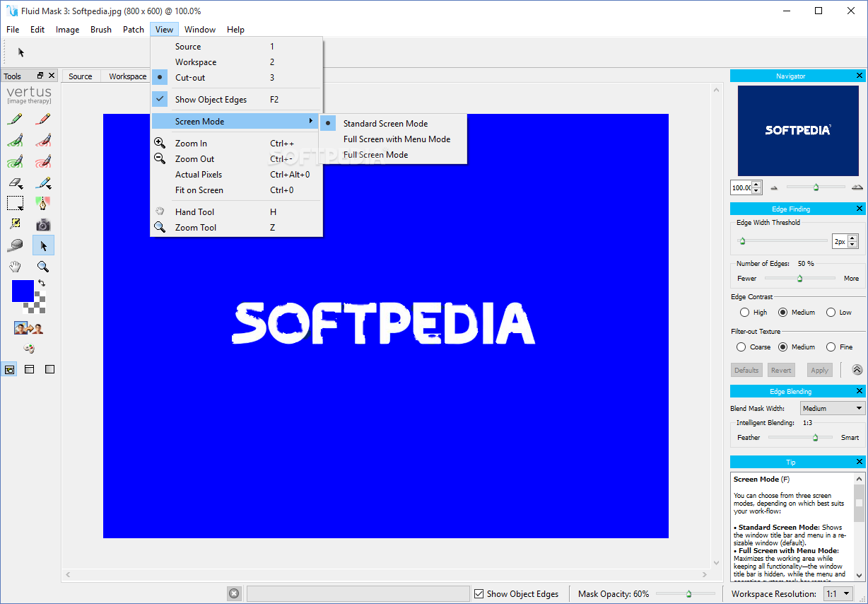The height and width of the screenshot is (604, 868).
Task: Click the Revert button
Action: point(781,370)
